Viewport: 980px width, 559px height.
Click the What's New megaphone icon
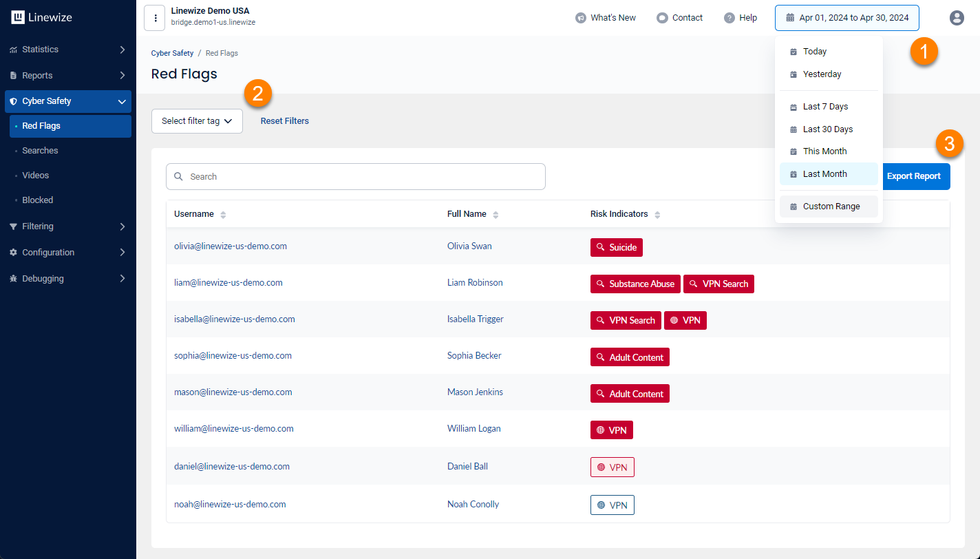click(x=581, y=18)
